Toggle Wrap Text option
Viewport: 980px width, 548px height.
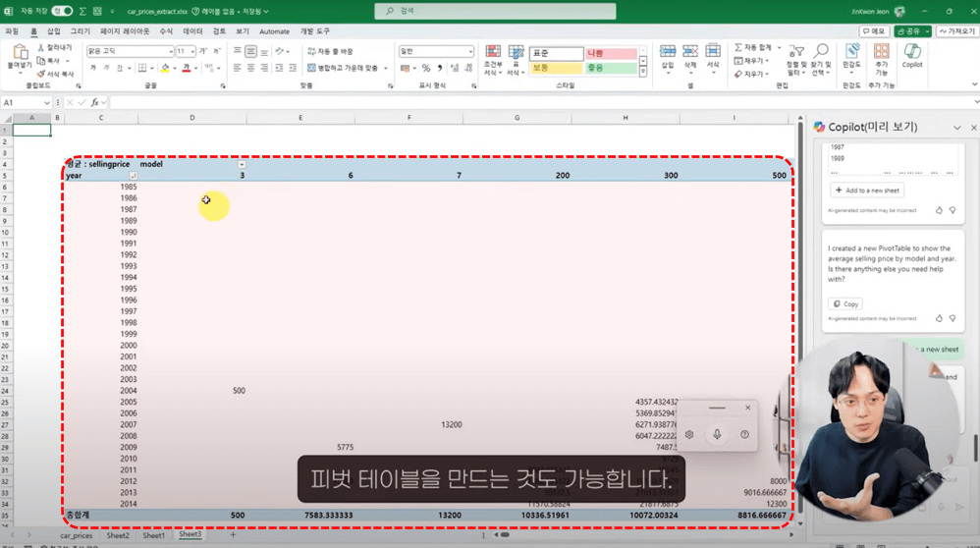tap(330, 51)
